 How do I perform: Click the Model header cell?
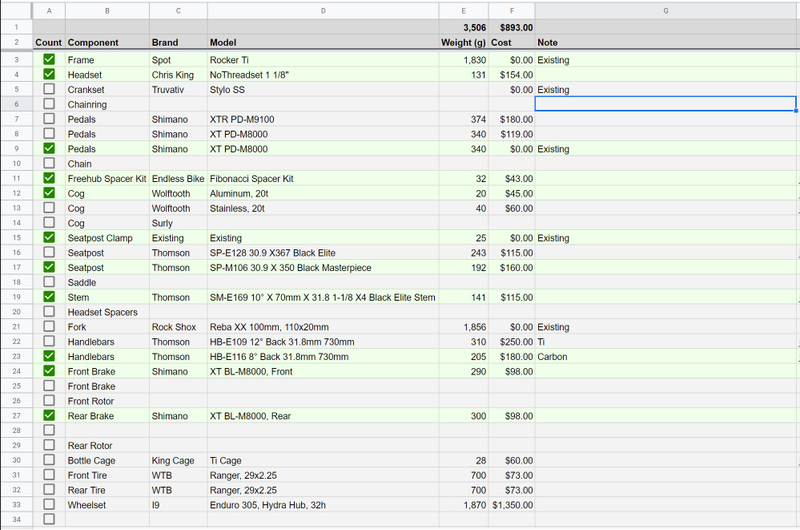pyautogui.click(x=323, y=42)
